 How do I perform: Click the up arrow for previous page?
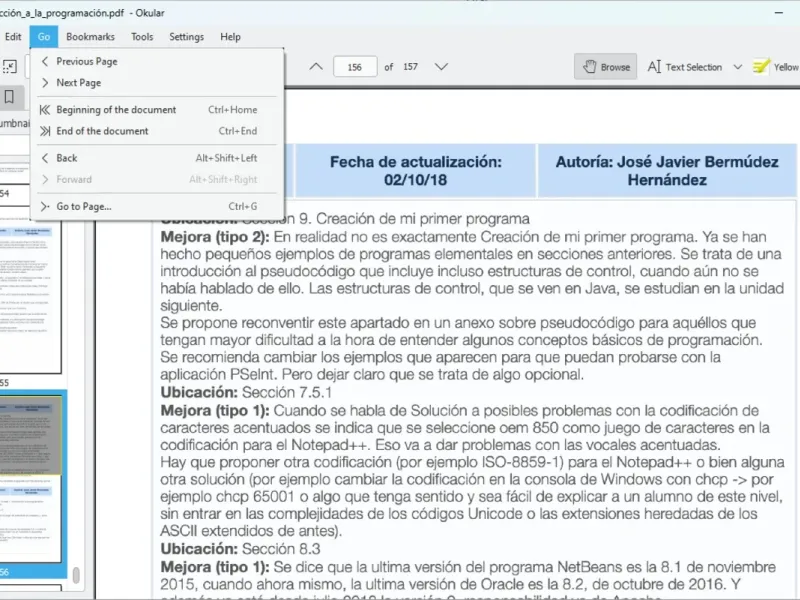pyautogui.click(x=316, y=67)
